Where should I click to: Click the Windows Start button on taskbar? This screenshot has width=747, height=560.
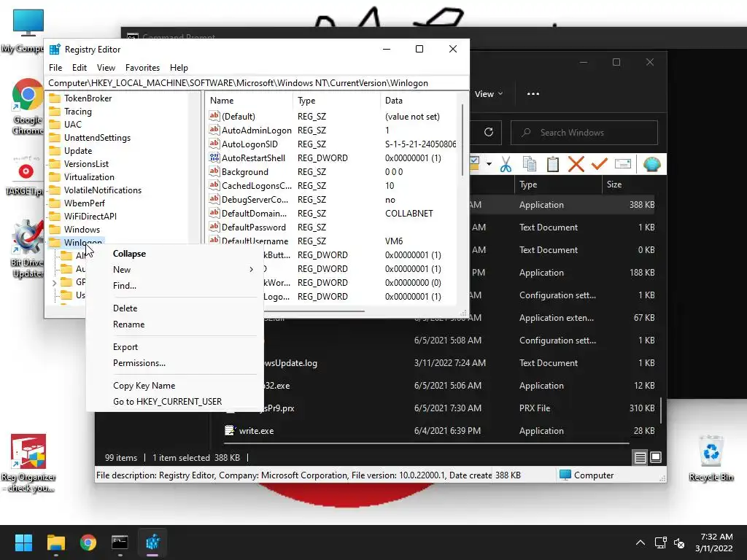[23, 542]
